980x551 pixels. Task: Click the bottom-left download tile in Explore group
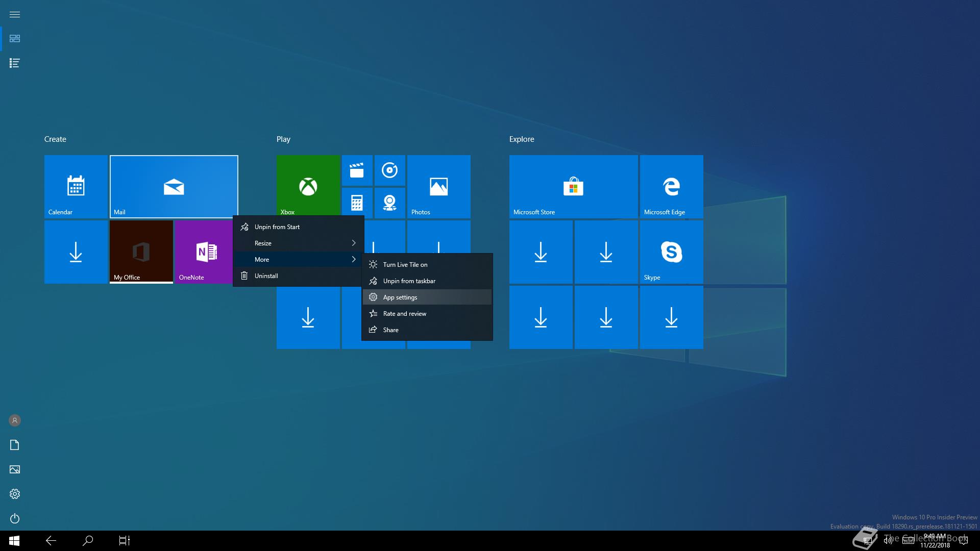click(x=541, y=317)
